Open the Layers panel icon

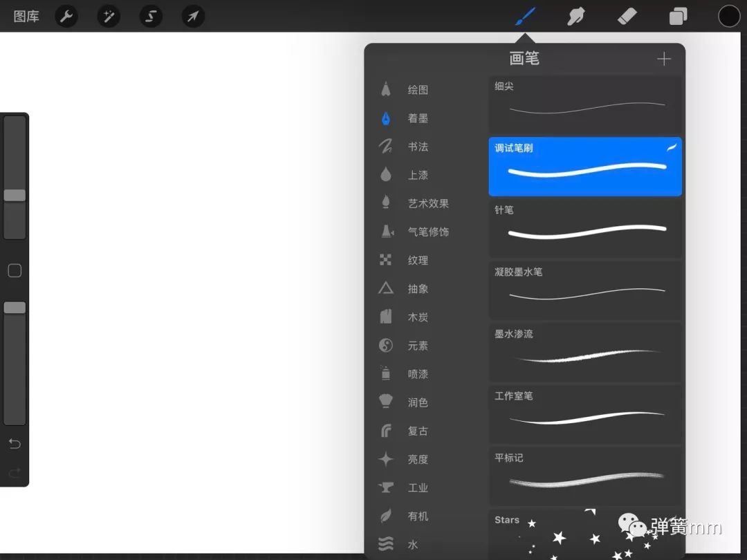(x=678, y=17)
